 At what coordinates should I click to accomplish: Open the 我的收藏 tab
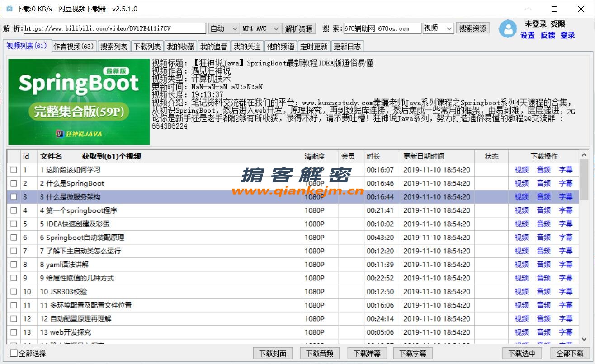(x=180, y=46)
